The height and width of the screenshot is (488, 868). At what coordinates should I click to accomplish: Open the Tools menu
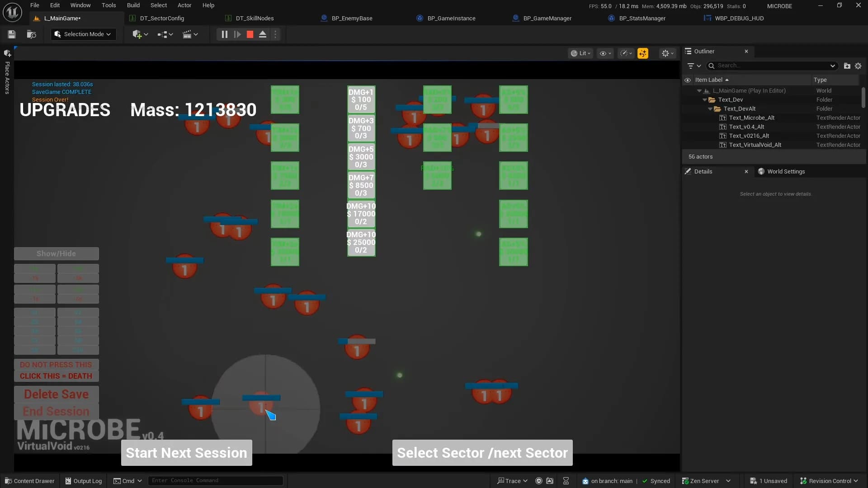click(108, 5)
